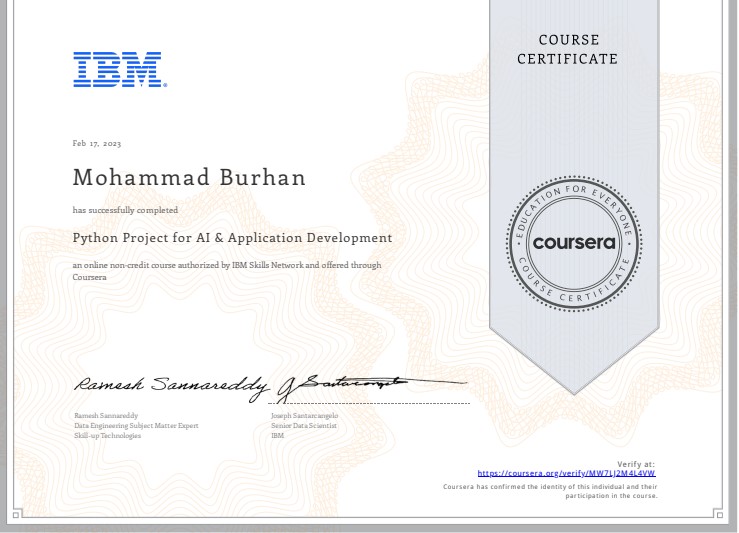This screenshot has height=533, width=739.
Task: Click 'Skill-up Technologies' text
Action: pos(107,435)
